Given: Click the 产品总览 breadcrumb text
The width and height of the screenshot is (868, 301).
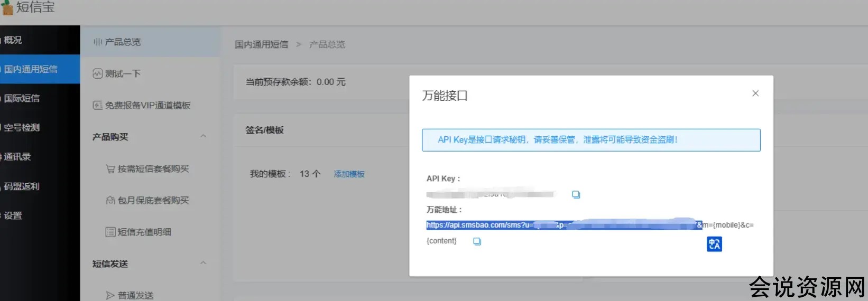Looking at the screenshot, I should tap(327, 44).
